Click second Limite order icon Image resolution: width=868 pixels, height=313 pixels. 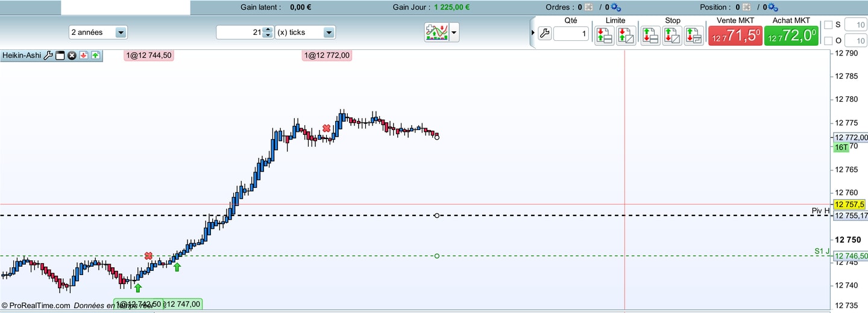pyautogui.click(x=626, y=36)
